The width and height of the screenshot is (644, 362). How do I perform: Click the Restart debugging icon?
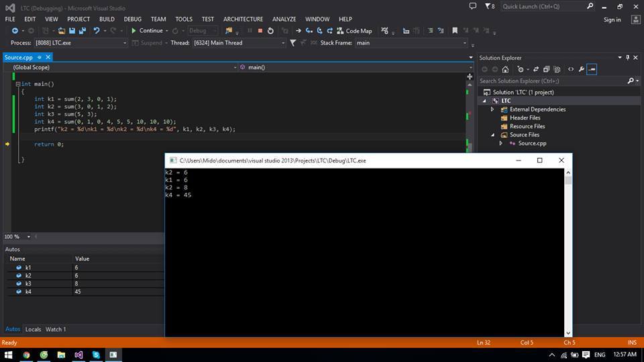[x=270, y=31]
